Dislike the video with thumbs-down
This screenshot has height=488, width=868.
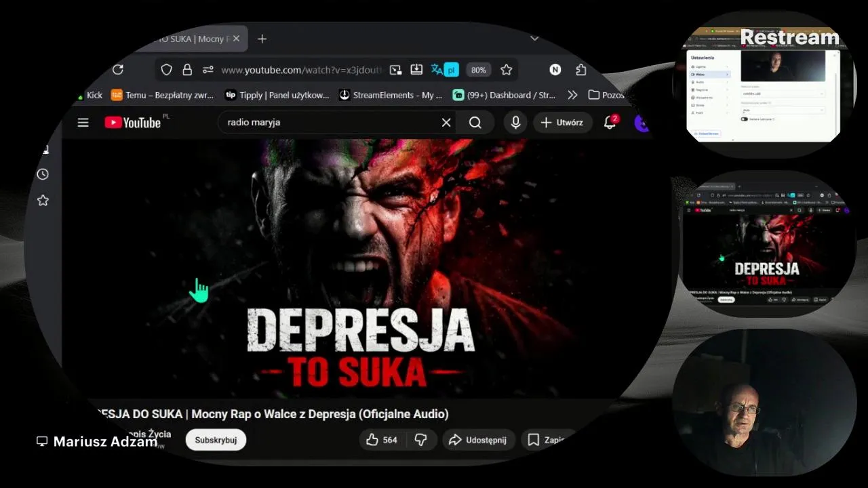(421, 440)
